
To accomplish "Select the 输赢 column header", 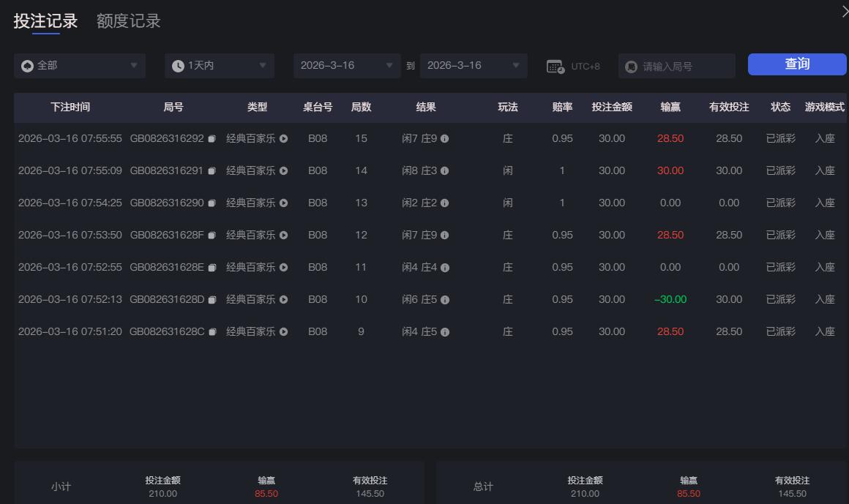I will pyautogui.click(x=669, y=108).
